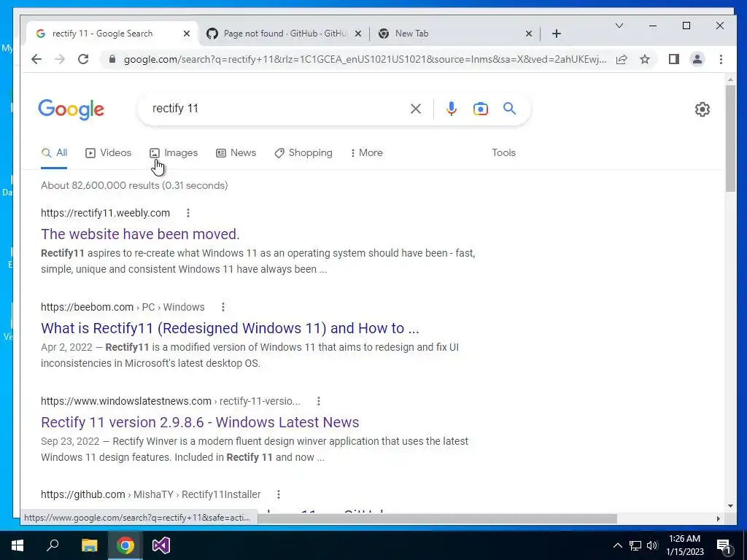
Task: Click the scroll-down arrow of page
Action: pyautogui.click(x=730, y=506)
